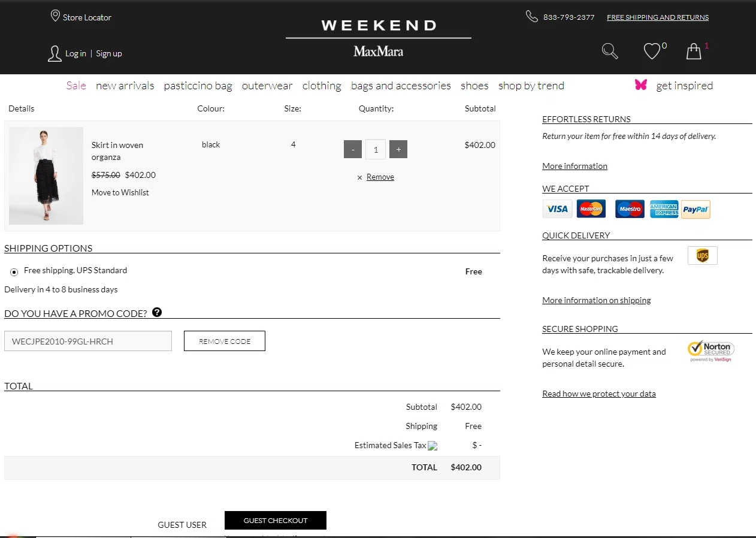Open bags and accessories menu
This screenshot has height=538, width=756.
401,86
